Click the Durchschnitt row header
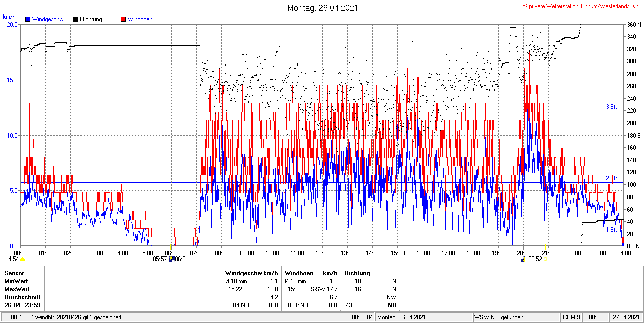644x323 pixels. pyautogui.click(x=22, y=297)
